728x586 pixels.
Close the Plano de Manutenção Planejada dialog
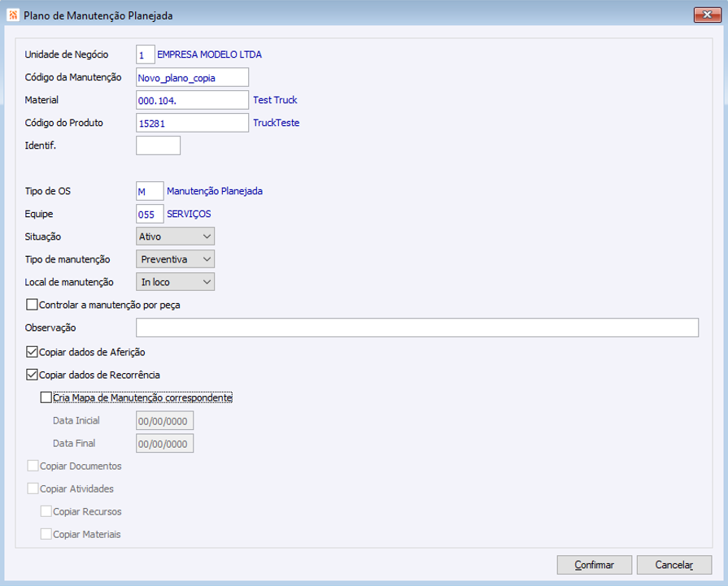(x=707, y=15)
